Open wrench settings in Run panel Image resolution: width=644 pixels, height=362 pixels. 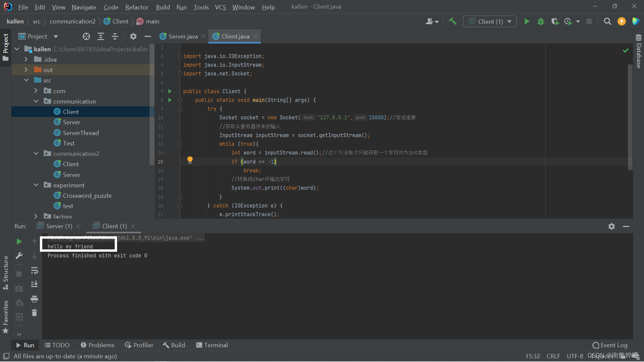pos(19,256)
